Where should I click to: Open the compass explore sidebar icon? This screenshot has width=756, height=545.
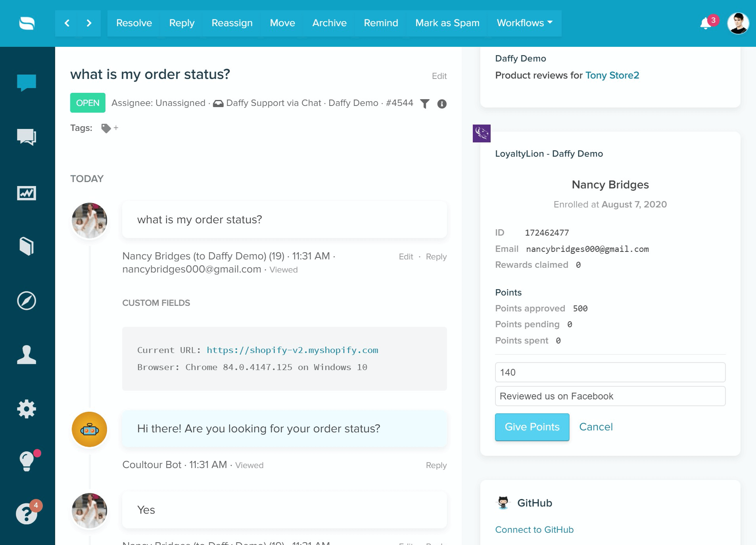27,301
